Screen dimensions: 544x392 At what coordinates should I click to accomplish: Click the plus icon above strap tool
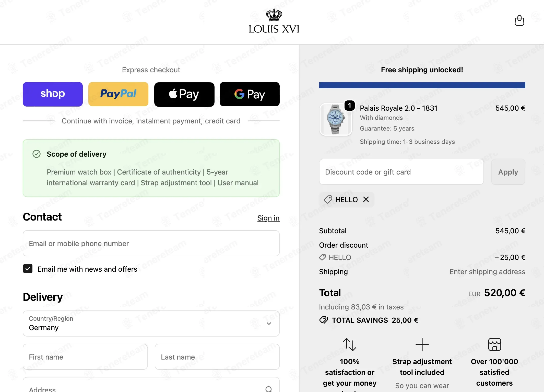click(x=422, y=344)
